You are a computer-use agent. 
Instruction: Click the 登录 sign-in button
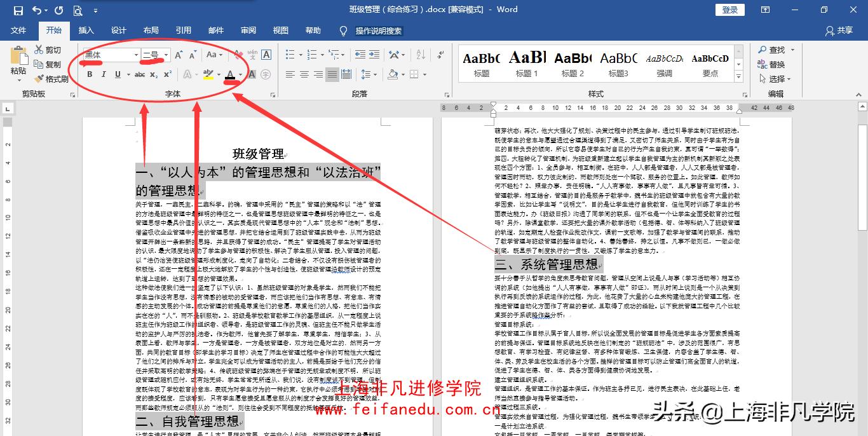tap(729, 10)
